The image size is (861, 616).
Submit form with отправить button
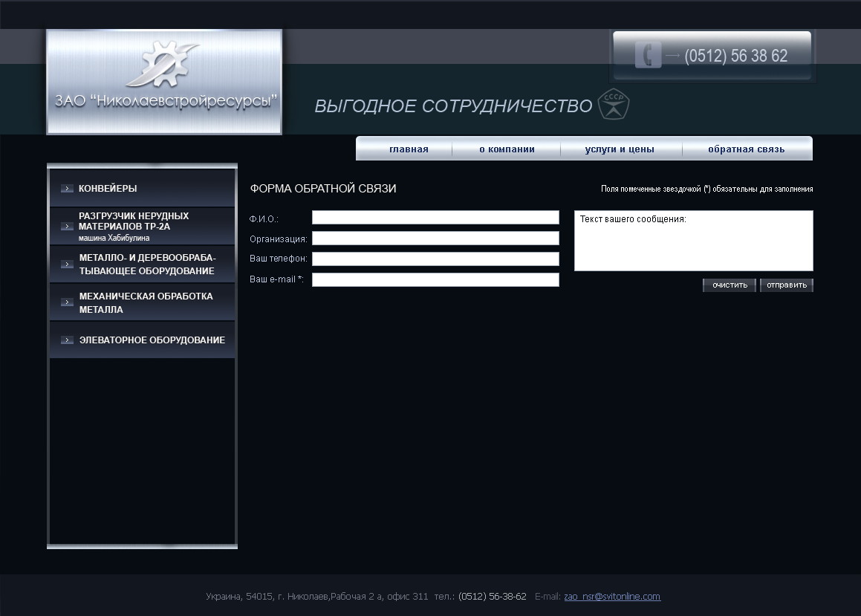[786, 285]
